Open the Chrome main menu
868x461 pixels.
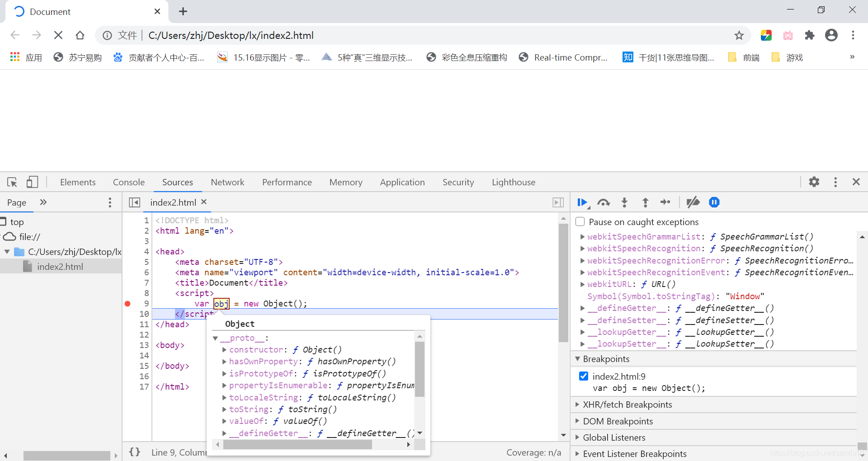pos(853,35)
